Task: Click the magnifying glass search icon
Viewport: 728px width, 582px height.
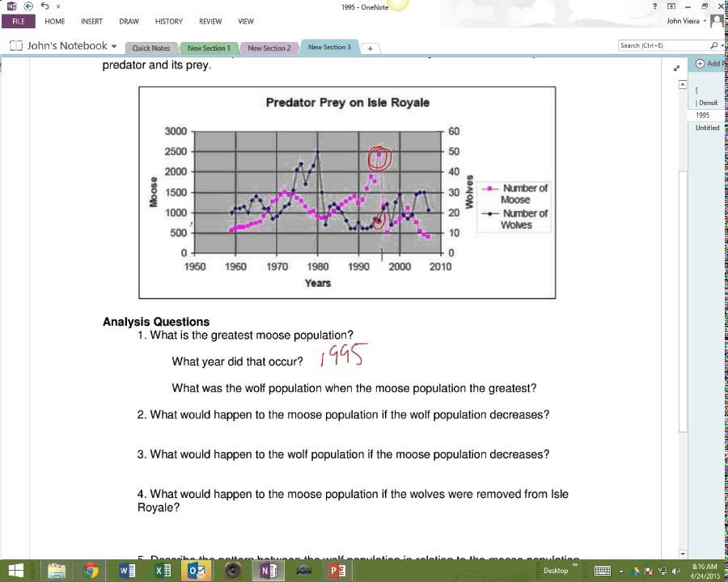Action: click(713, 45)
